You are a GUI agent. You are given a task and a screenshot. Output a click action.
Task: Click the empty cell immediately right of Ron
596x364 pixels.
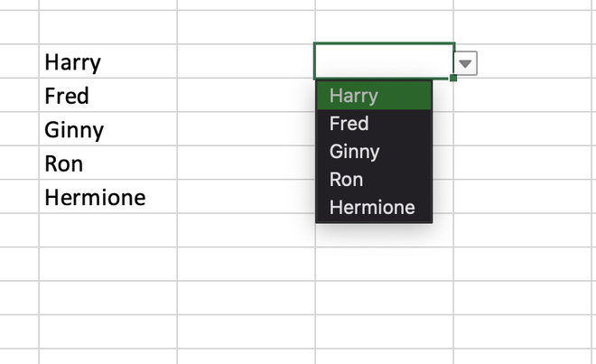246,163
